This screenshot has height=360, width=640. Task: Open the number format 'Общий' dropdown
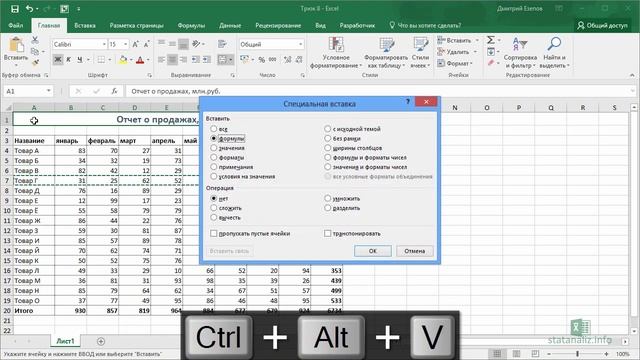coord(301,44)
